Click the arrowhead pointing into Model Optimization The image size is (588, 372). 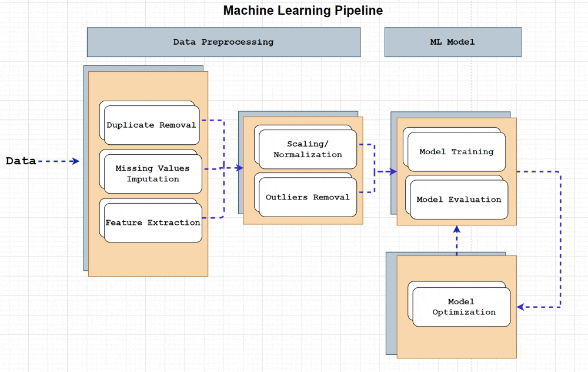click(520, 307)
